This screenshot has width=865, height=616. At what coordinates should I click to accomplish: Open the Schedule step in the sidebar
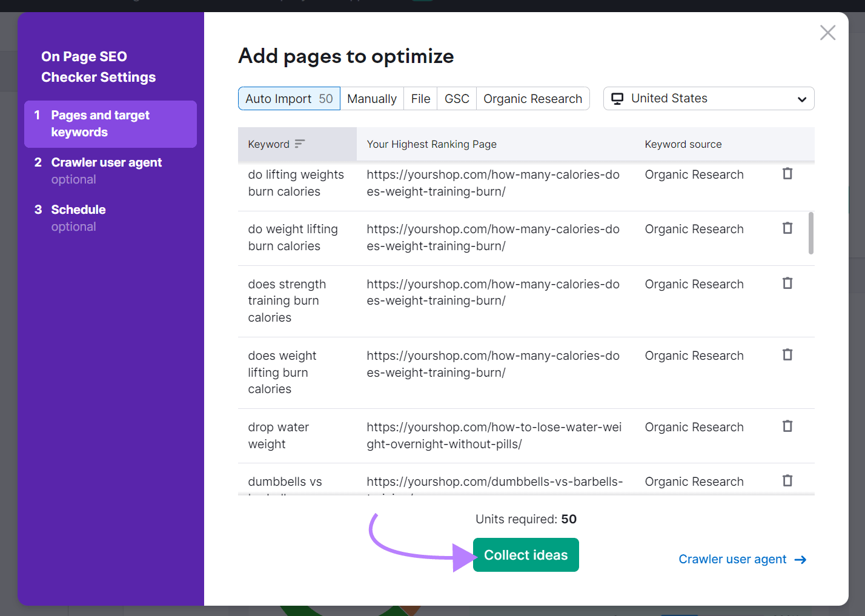[78, 209]
